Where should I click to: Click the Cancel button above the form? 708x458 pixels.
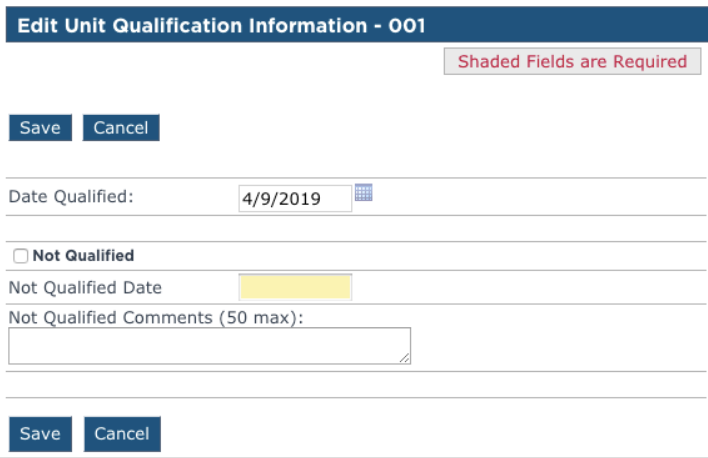[121, 128]
